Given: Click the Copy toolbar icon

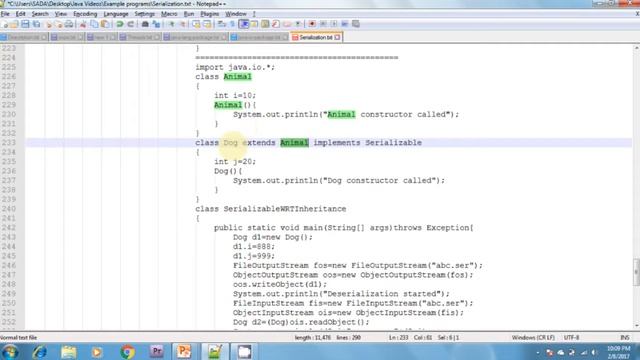Looking at the screenshot, I should pyautogui.click(x=94, y=24).
